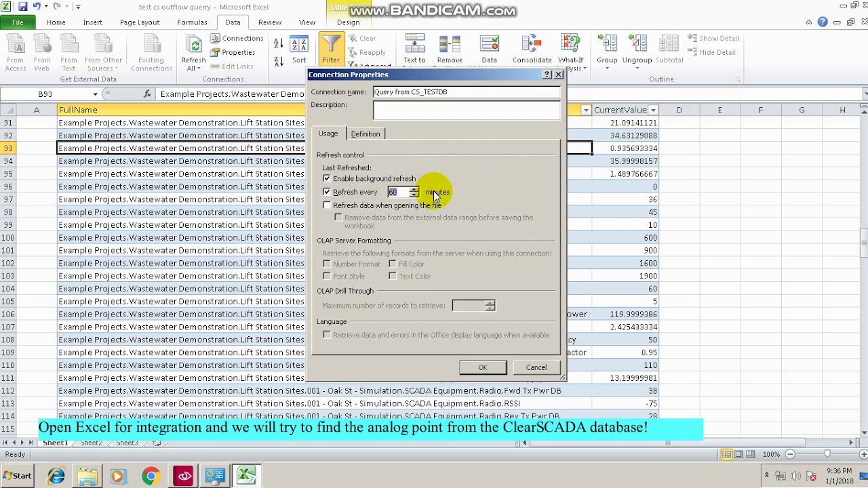
Task: Click the zoom slider handle
Action: (x=827, y=454)
